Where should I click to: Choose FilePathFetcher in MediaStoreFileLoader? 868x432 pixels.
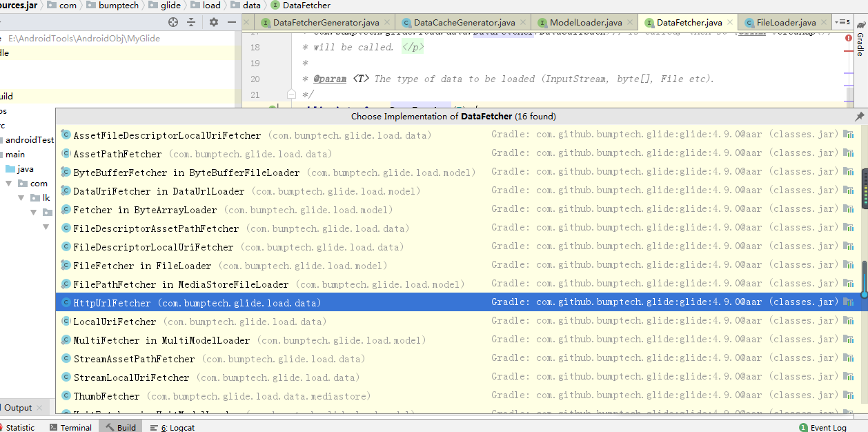tap(458, 284)
